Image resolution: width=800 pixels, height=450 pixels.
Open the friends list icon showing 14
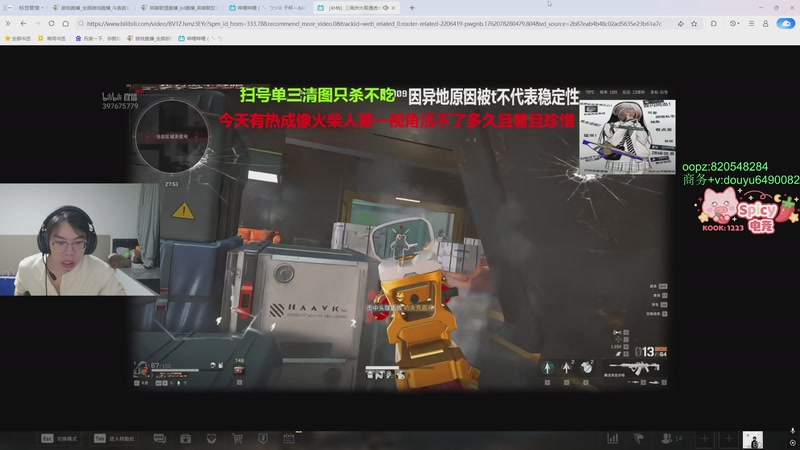671,438
